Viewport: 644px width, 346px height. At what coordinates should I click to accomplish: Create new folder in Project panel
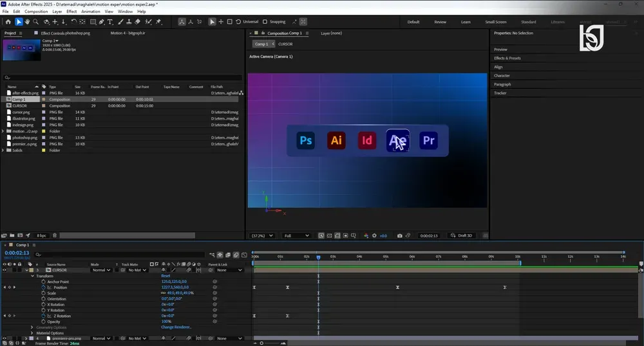(x=12, y=235)
